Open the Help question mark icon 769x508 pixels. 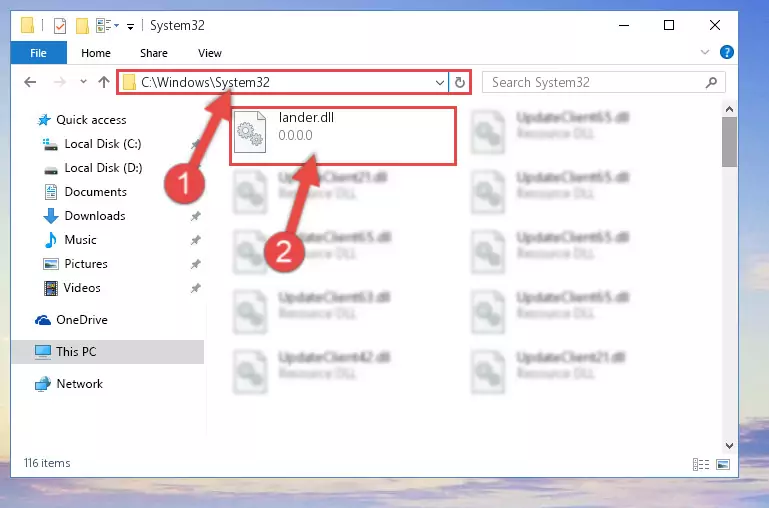726,52
